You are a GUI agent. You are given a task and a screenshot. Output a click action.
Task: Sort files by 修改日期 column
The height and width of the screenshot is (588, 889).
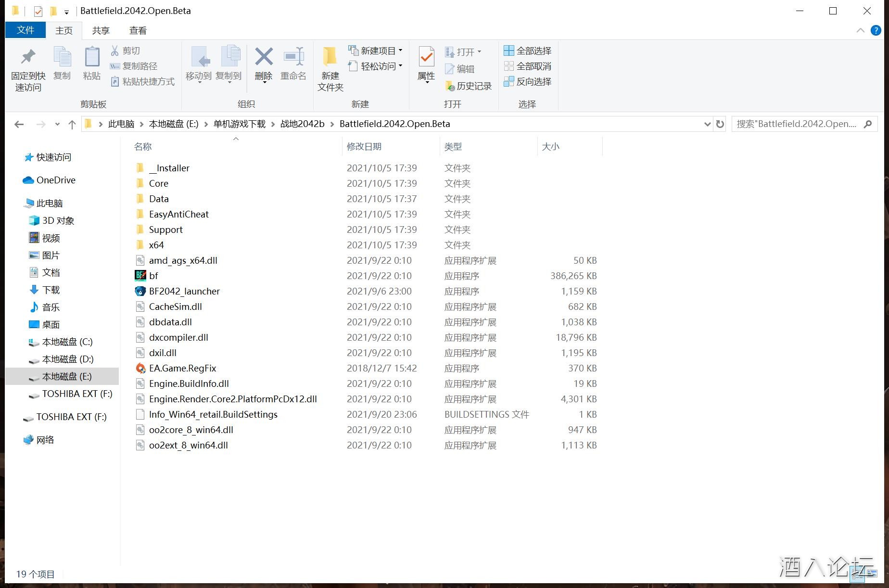tap(364, 146)
